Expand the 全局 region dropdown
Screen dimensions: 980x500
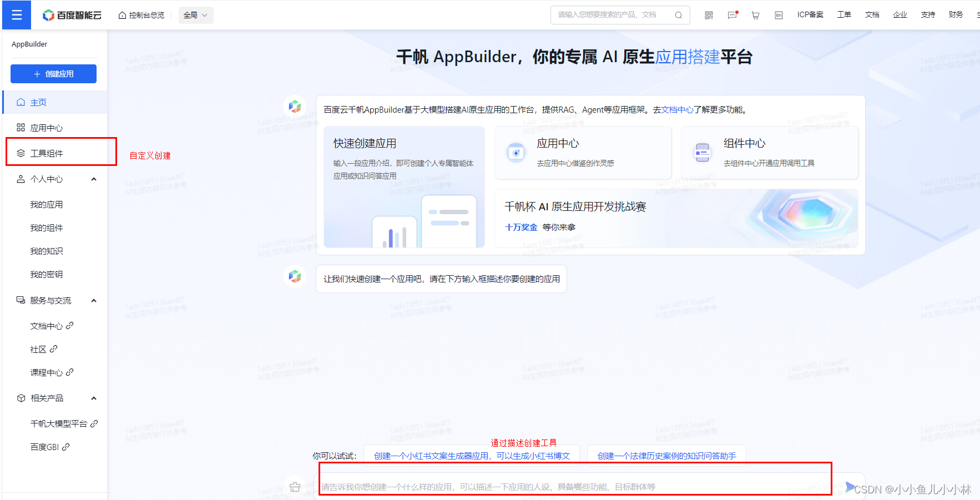(x=195, y=15)
